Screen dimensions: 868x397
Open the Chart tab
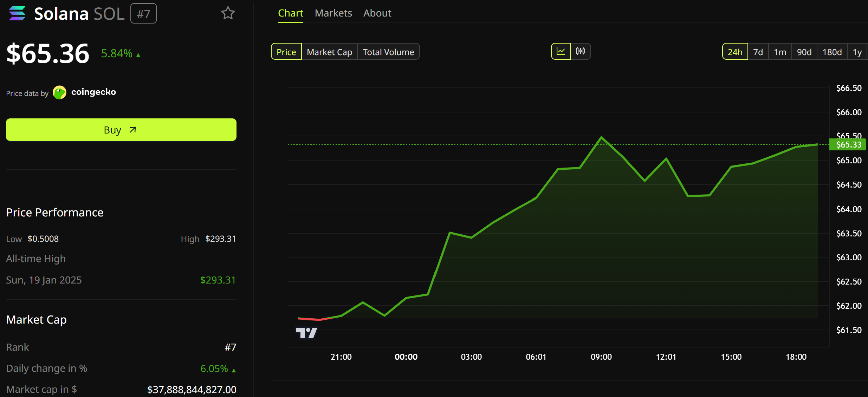click(291, 13)
